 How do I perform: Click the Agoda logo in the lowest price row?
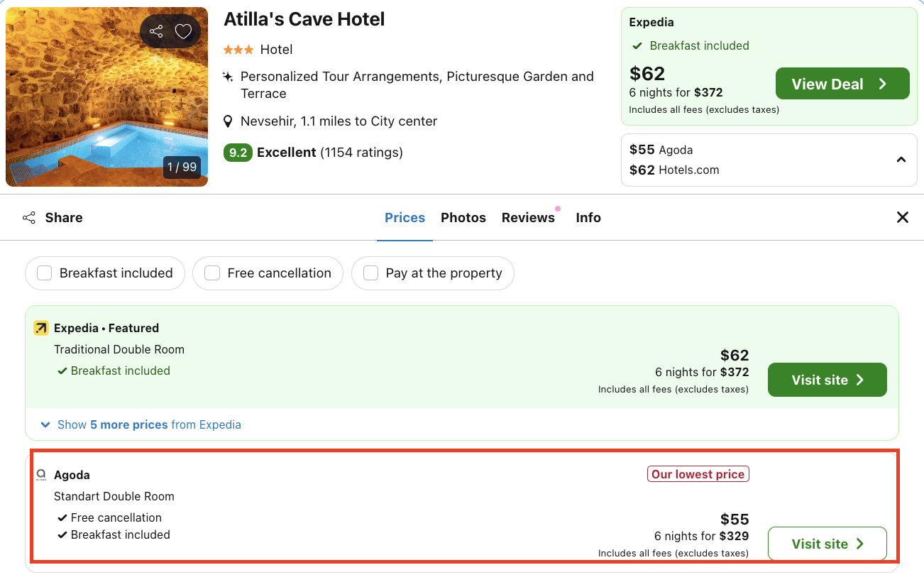pyautogui.click(x=41, y=474)
